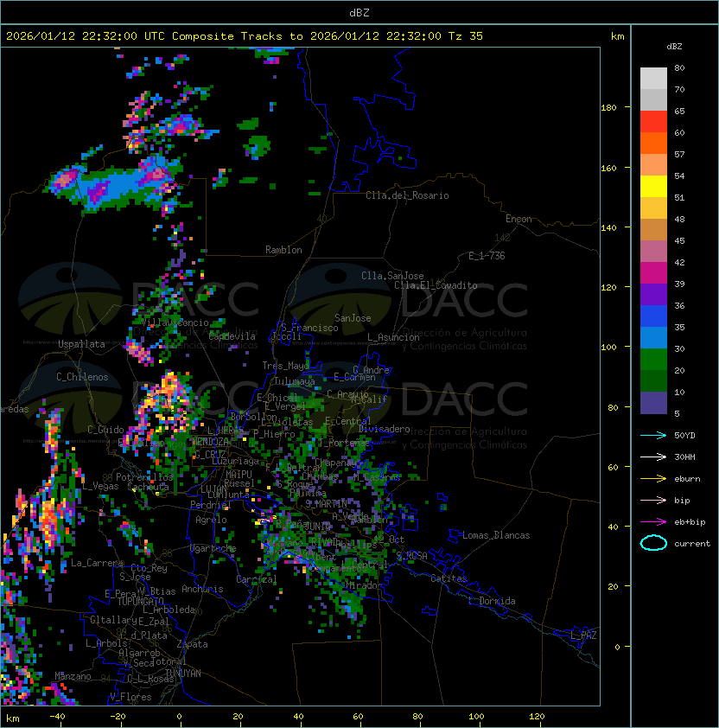Click the '100' tick on vertical km axis
719x728 pixels.
click(x=608, y=348)
